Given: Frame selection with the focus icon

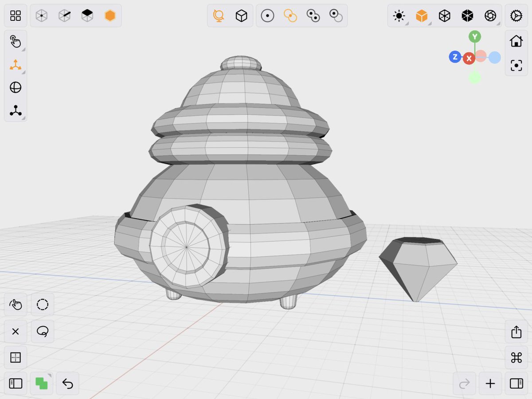Looking at the screenshot, I should [516, 66].
